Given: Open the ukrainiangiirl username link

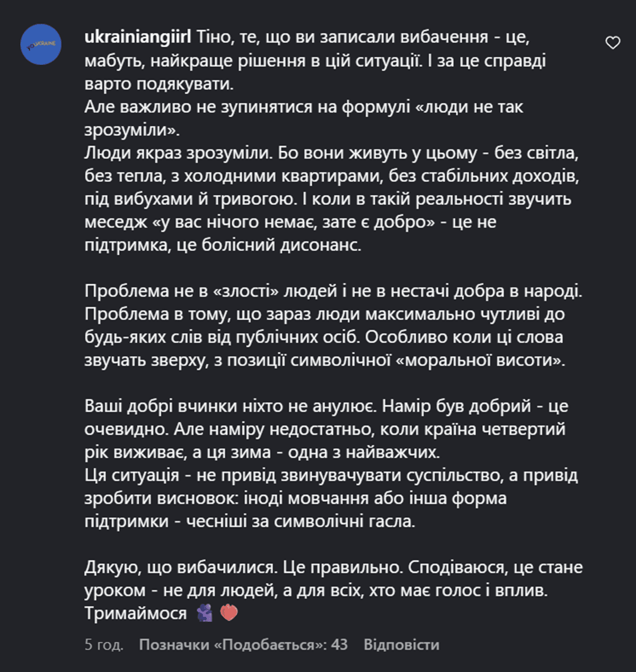Looking at the screenshot, I should 137,37.
